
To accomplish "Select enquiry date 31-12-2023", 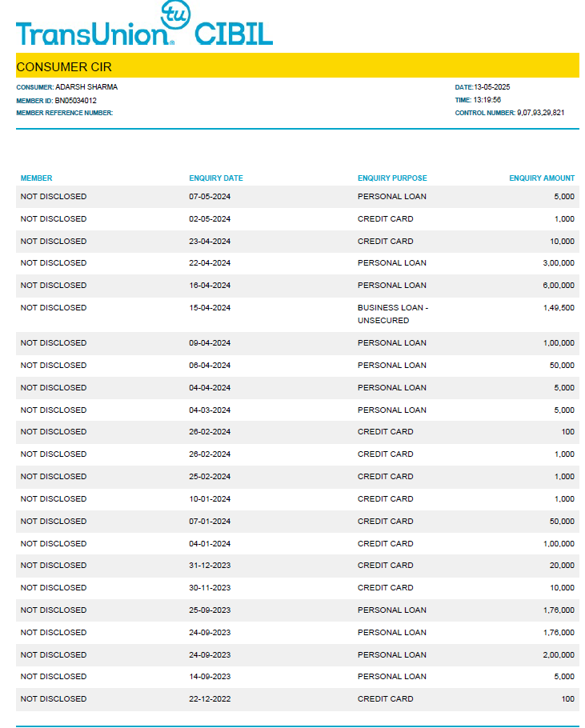I will pyautogui.click(x=210, y=565).
